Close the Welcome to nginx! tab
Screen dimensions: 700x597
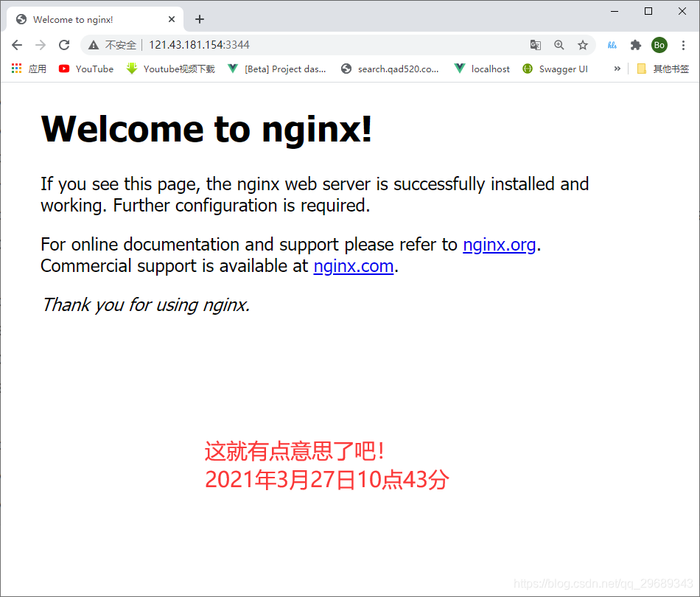(x=172, y=19)
